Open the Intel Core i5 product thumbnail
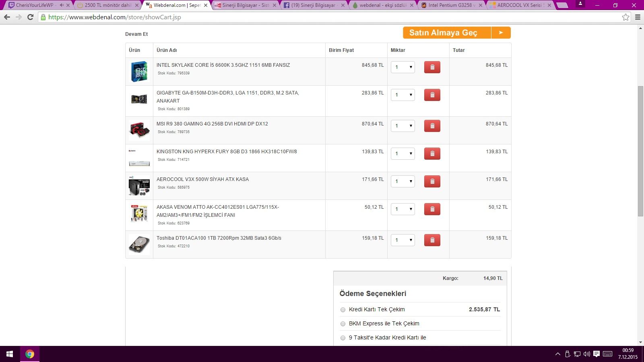The image size is (644, 362). [139, 72]
